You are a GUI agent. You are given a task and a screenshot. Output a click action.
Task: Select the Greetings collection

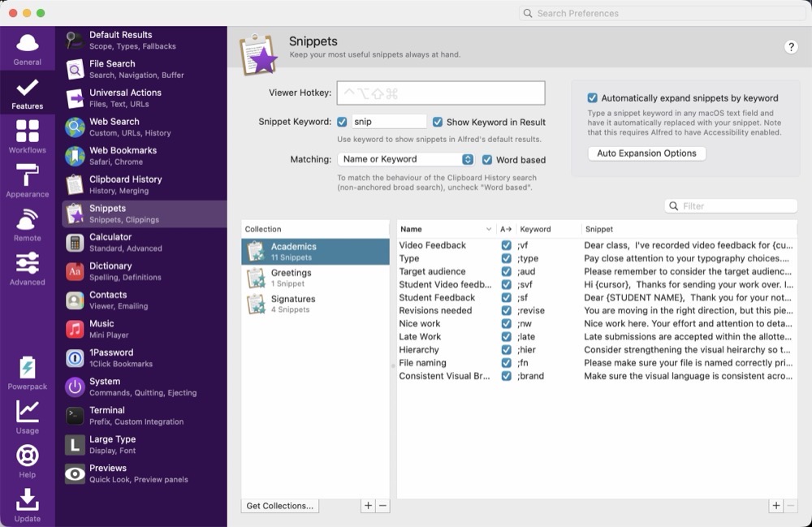click(315, 278)
